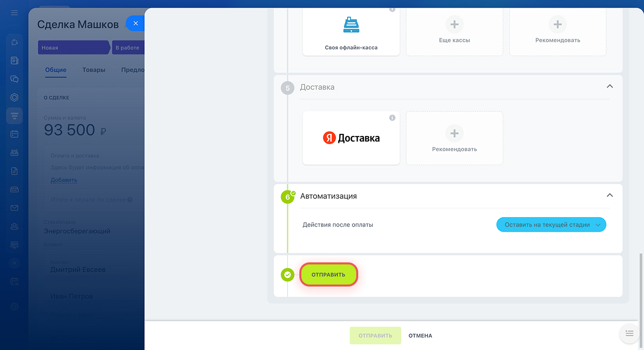644x350 pixels.
Task: Click Рекомендовать card in the Доставка section
Action: (454, 138)
